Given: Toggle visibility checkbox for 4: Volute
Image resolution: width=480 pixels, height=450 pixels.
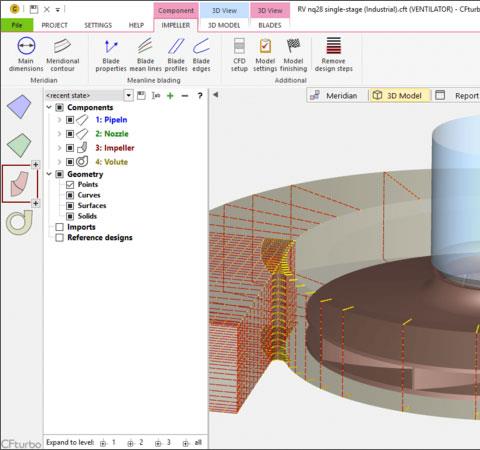Looking at the screenshot, I should (x=70, y=162).
